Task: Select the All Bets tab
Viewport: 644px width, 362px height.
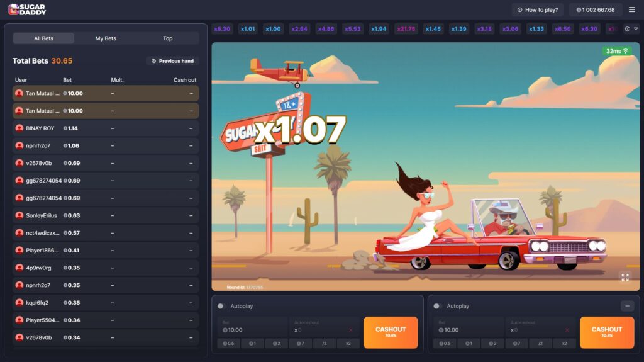Action: click(43, 38)
